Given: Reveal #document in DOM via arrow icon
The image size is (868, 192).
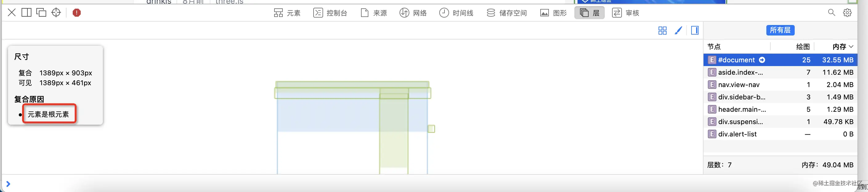Looking at the screenshot, I should pos(762,60).
